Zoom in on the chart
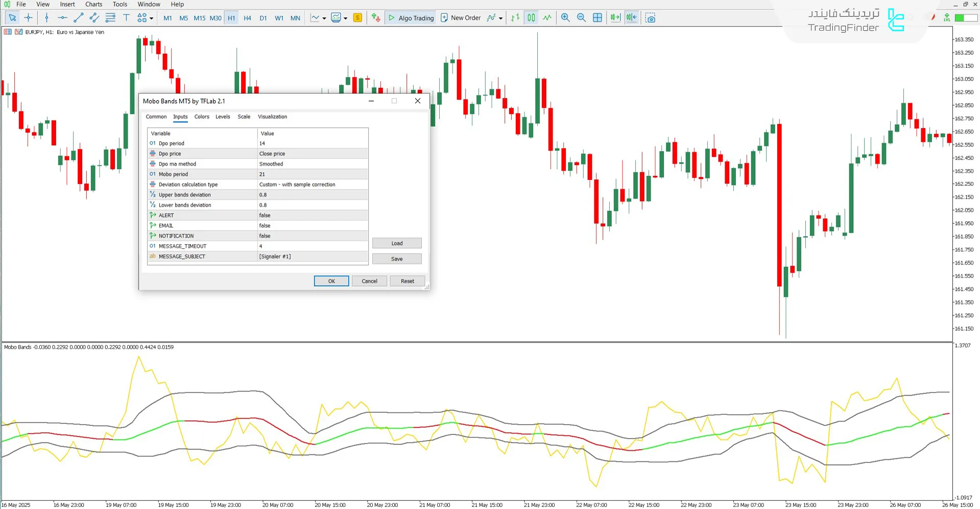The image size is (980, 509). coord(565,18)
